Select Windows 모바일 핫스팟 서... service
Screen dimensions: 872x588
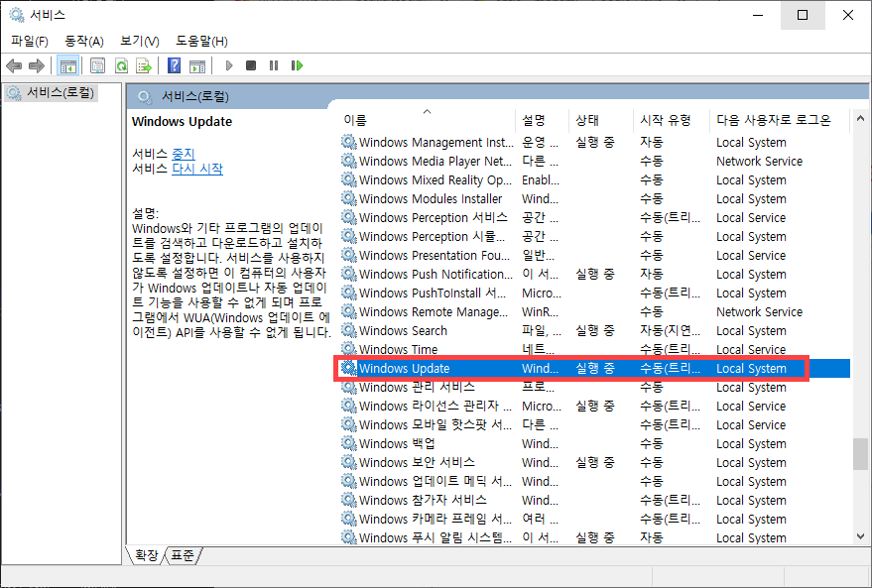(x=594, y=425)
